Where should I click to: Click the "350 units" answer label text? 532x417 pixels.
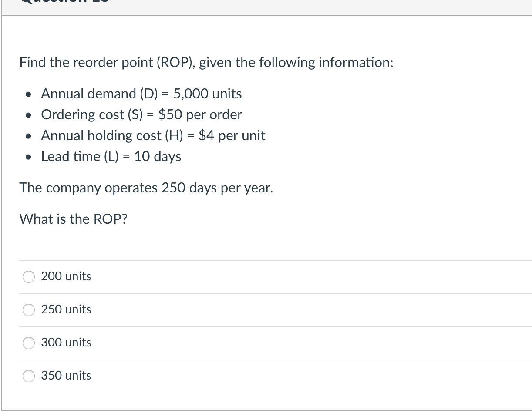[66, 376]
